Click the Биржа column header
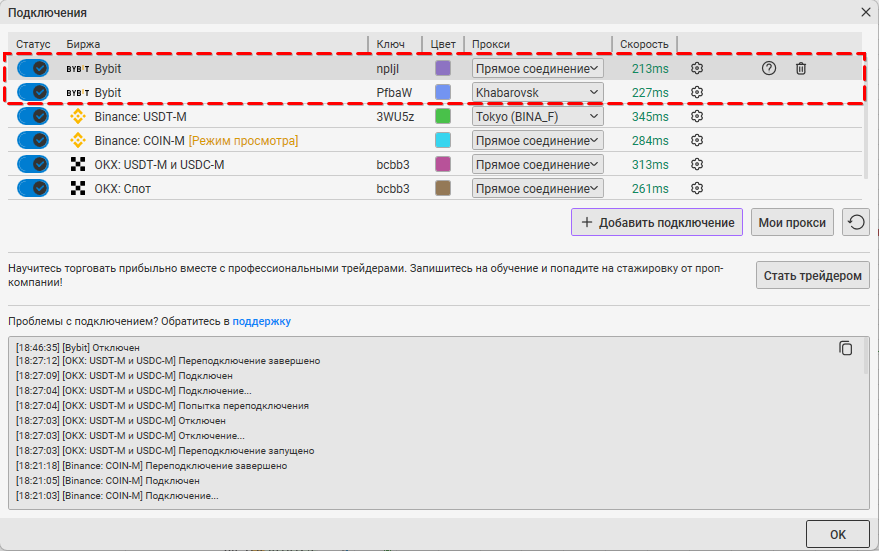The width and height of the screenshot is (879, 551). (83, 44)
